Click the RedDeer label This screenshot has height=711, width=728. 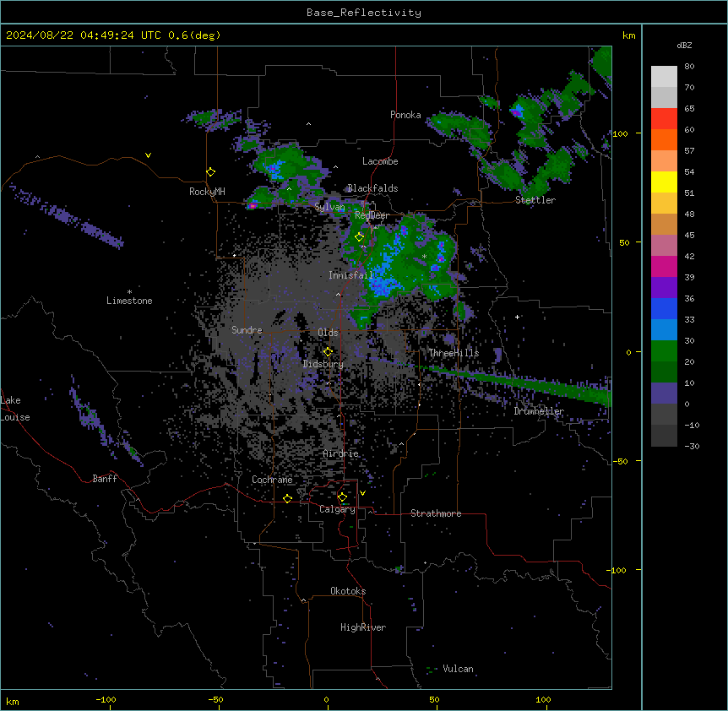click(372, 215)
